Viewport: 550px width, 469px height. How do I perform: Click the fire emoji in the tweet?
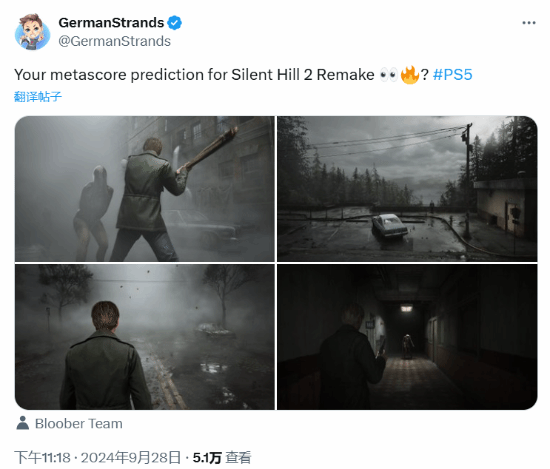click(410, 75)
